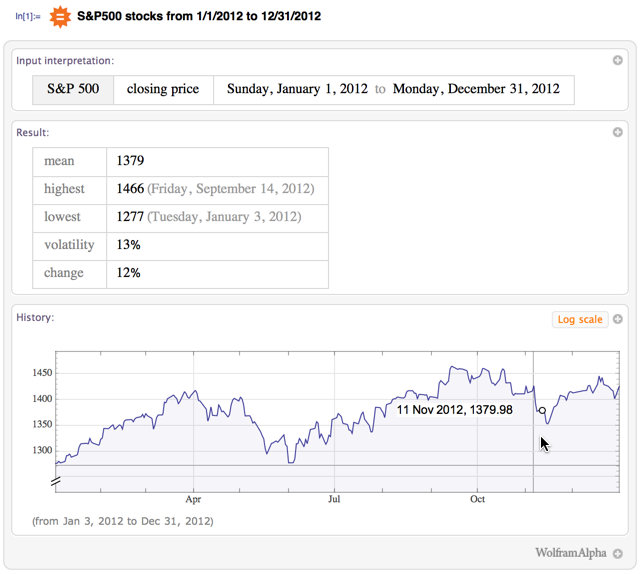This screenshot has height=575, width=642.
Task: Click the Oct axis label on chart
Action: (x=477, y=499)
